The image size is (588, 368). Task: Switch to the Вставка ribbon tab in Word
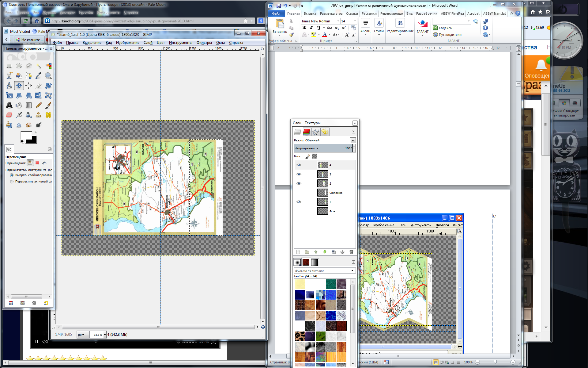coord(310,13)
